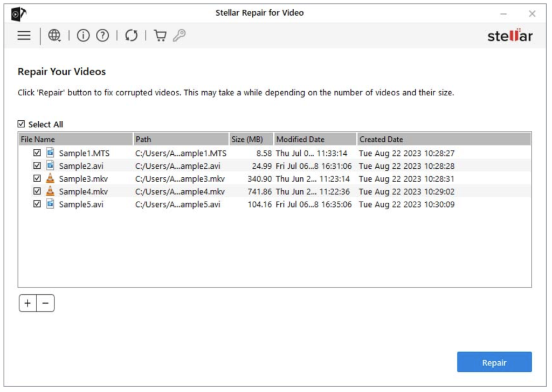Click the globe language icon
This screenshot has width=552, height=392.
point(54,36)
